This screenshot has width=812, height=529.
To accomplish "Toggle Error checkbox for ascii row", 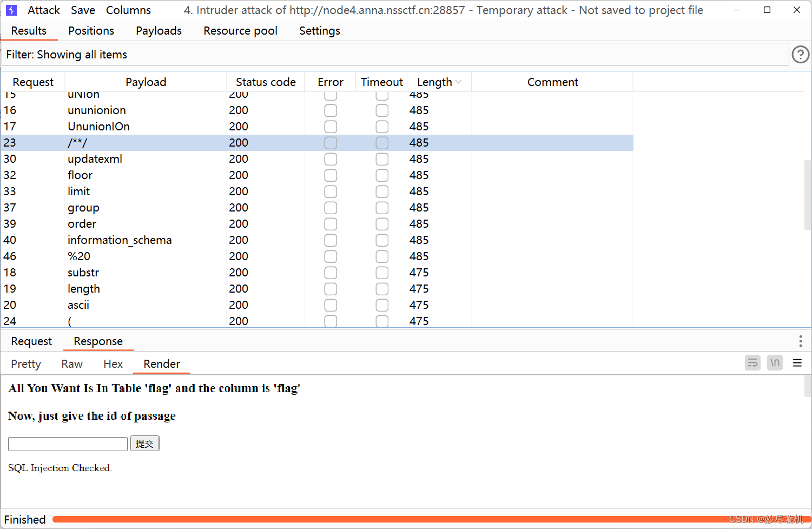I will point(331,305).
